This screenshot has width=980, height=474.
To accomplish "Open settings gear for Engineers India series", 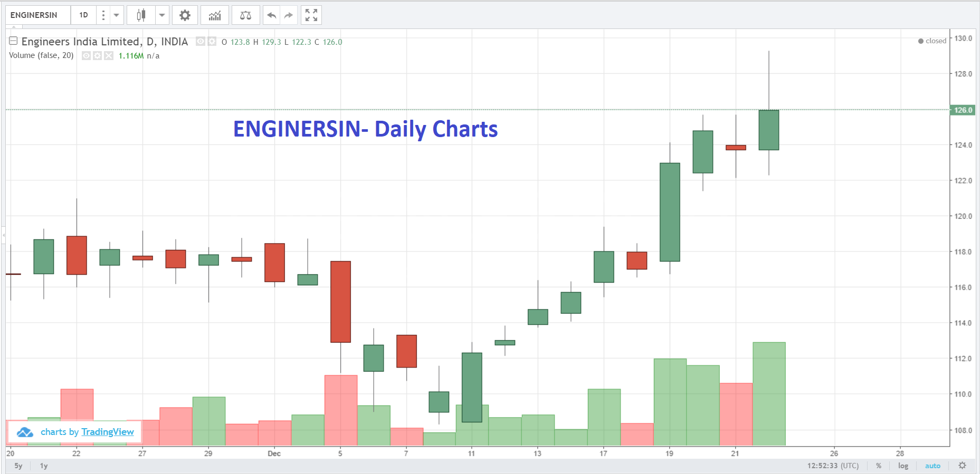I will [212, 41].
